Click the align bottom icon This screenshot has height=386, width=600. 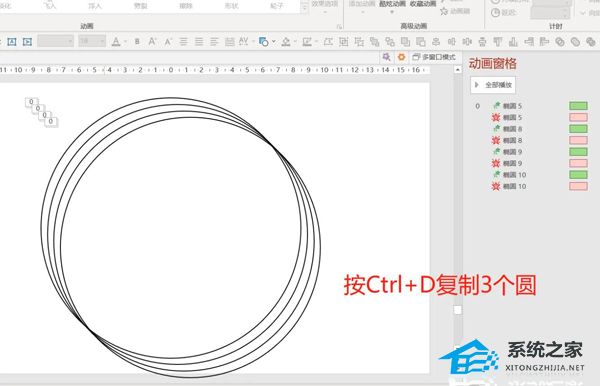pos(513,41)
